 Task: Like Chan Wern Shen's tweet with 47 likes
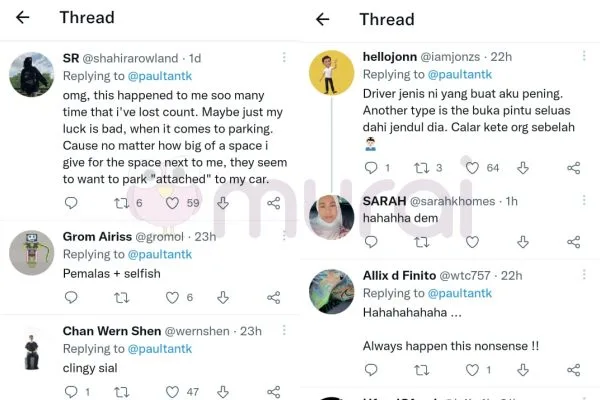pos(172,392)
